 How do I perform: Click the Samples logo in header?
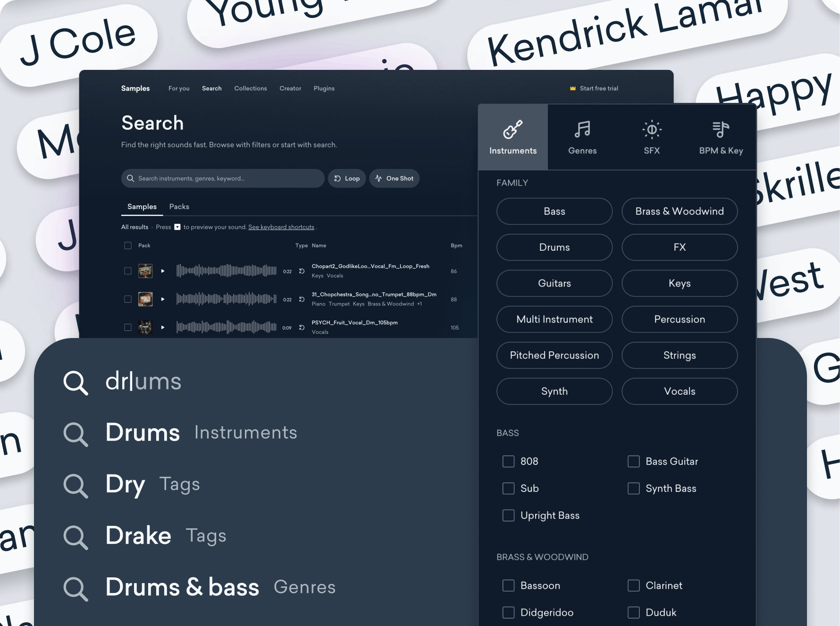point(135,88)
